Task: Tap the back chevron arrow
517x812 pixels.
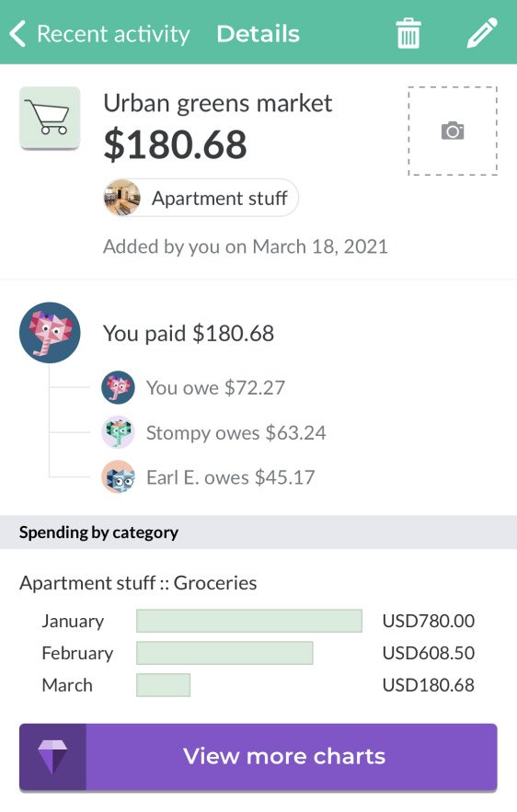Action: [17, 34]
